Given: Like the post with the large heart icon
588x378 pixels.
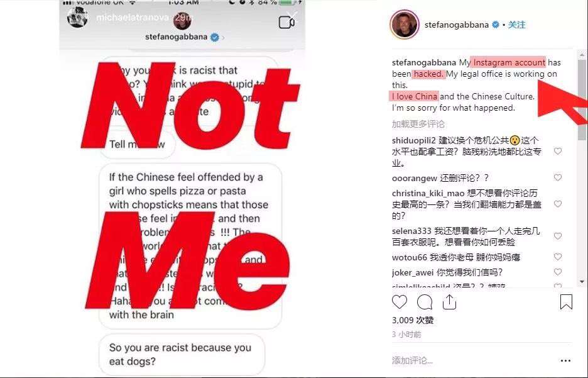Looking at the screenshot, I should pos(400,302).
